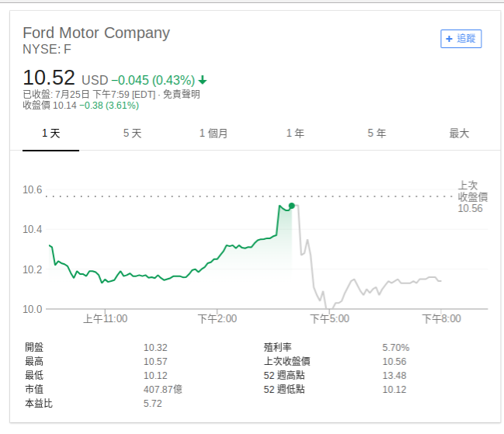Click the 市值 value 407.87億
Image resolution: width=504 pixels, height=434 pixels.
point(162,389)
